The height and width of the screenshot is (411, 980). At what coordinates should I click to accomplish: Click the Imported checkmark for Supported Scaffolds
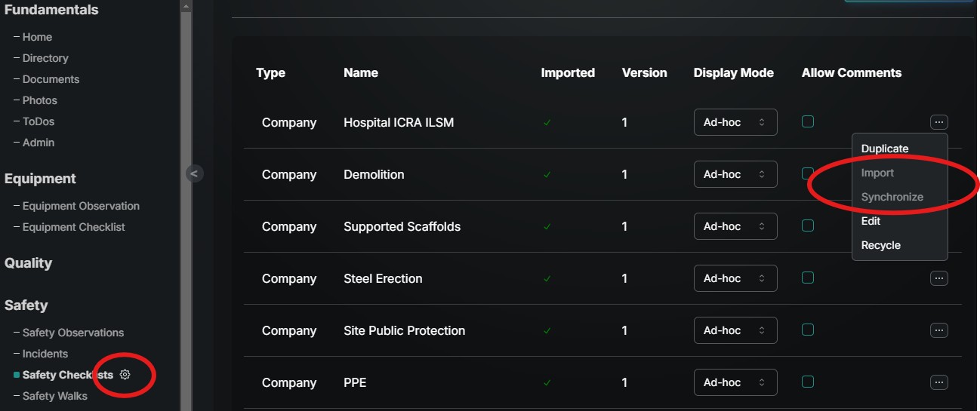coord(547,226)
